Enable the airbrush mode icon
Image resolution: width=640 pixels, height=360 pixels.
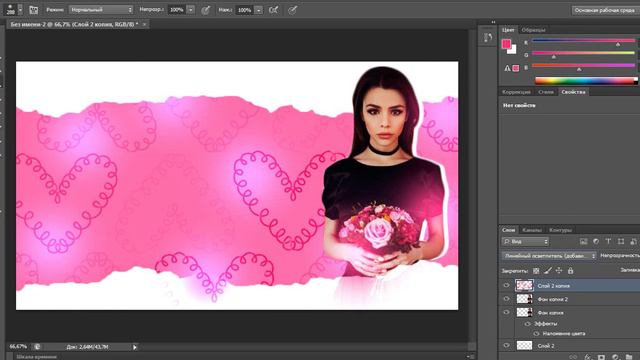pos(273,10)
